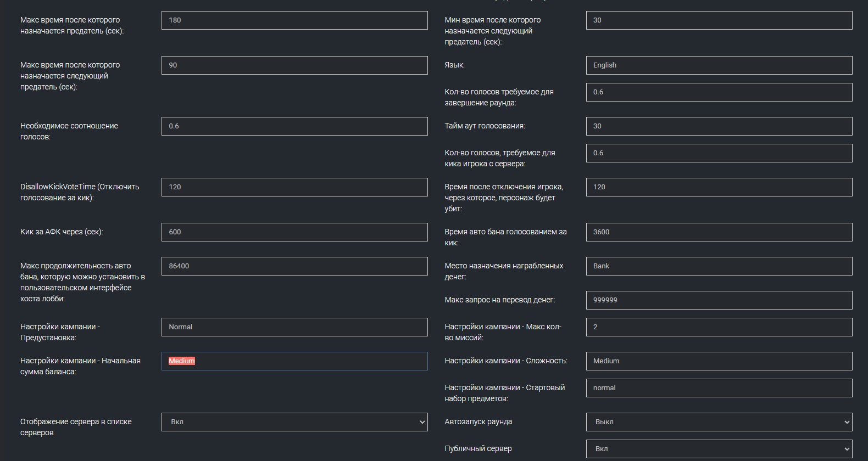This screenshot has height=461, width=868.
Task: Click the max auto ban duration field
Action: pos(294,266)
